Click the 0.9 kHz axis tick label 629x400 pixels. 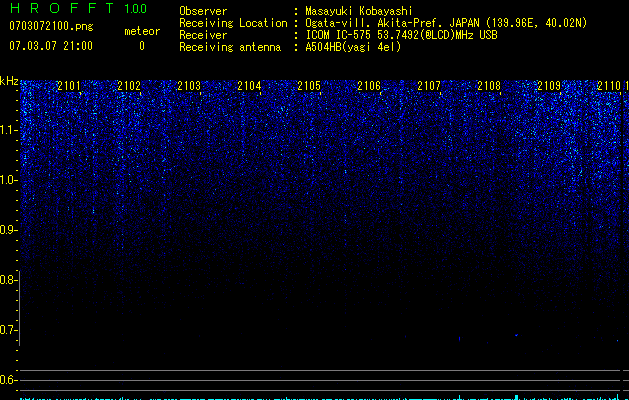(8, 230)
